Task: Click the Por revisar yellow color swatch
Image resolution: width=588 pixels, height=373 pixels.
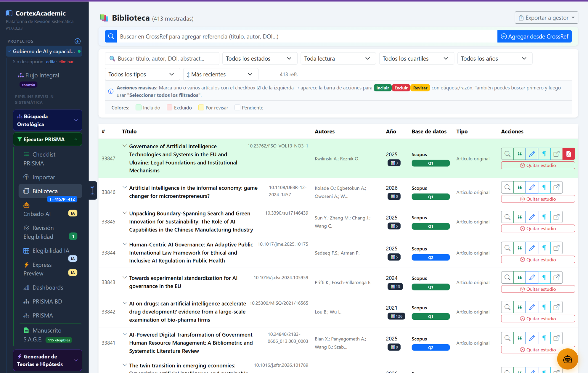Action: coord(201,107)
